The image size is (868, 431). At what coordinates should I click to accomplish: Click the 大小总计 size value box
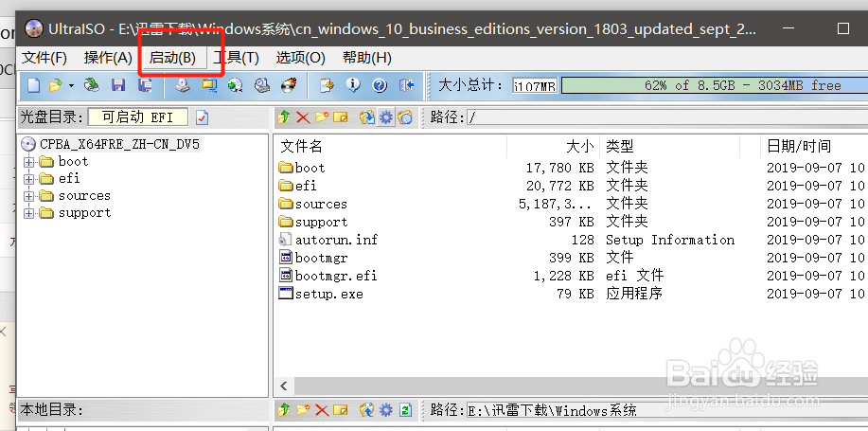click(x=535, y=86)
